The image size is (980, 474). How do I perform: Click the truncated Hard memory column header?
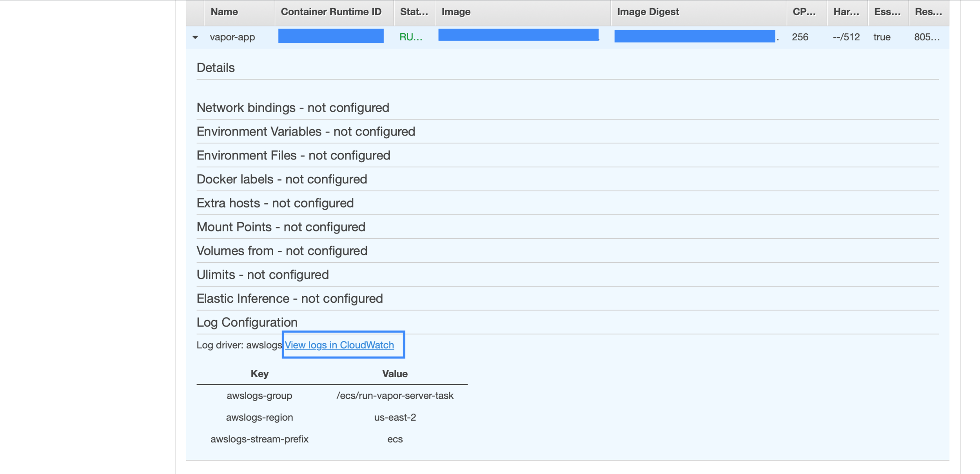pos(846,12)
